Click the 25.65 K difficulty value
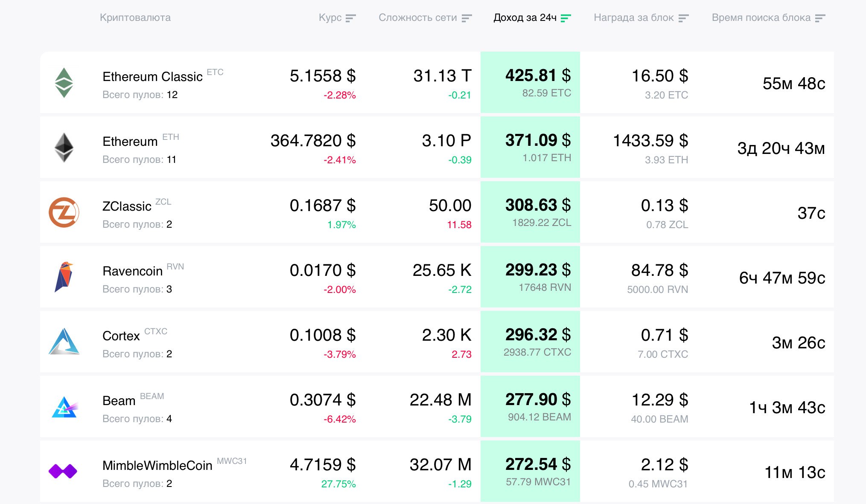Image resolution: width=866 pixels, height=504 pixels. pyautogui.click(x=442, y=270)
